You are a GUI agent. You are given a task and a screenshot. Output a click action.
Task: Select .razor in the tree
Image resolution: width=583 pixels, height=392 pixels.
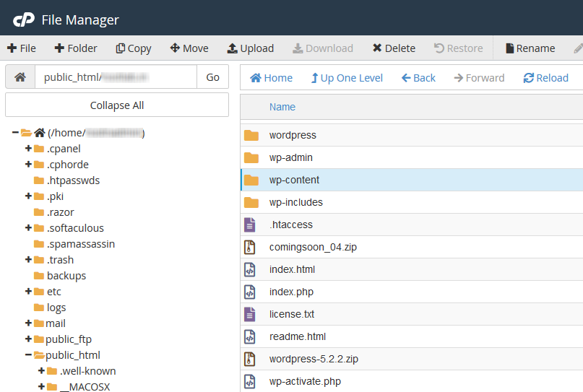coord(60,212)
